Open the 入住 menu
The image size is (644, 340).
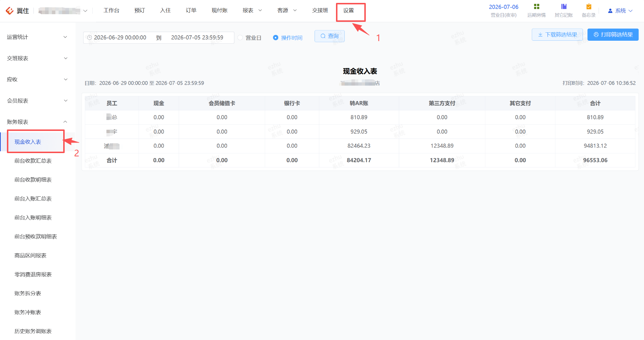point(165,11)
